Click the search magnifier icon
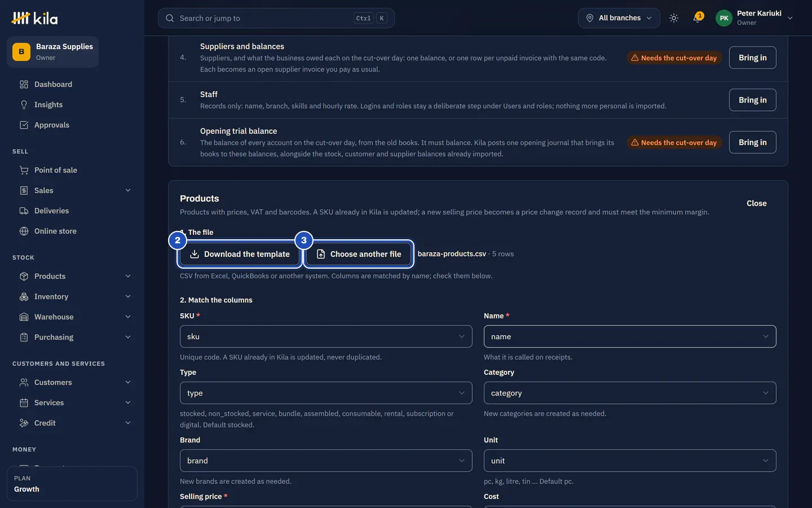 [x=170, y=18]
